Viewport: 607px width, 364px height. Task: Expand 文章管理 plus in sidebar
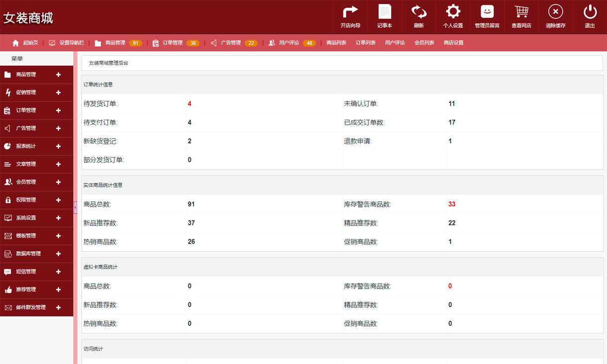[58, 164]
